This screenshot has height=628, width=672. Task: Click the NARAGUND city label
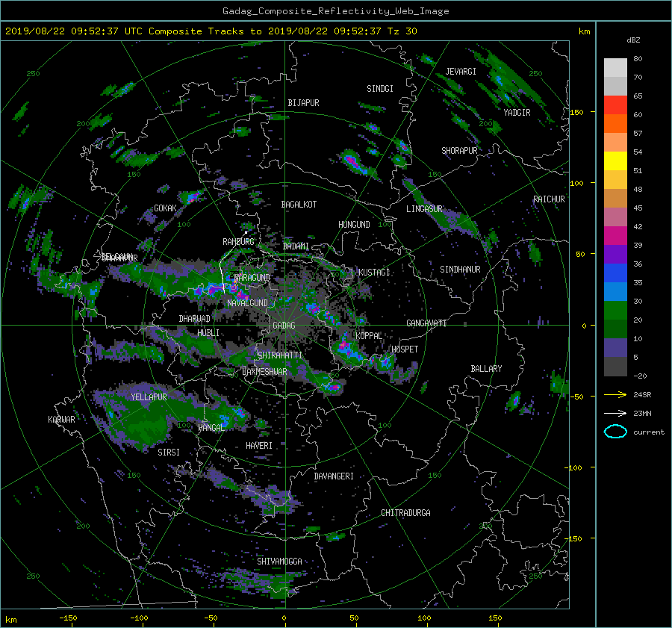click(x=252, y=278)
